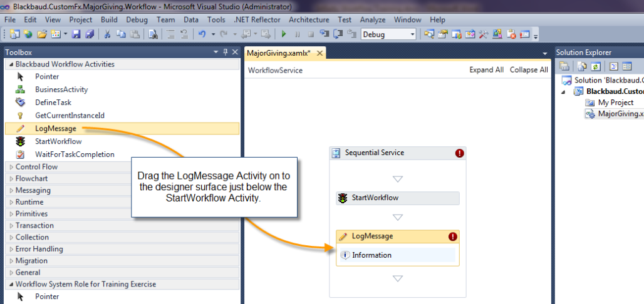The width and height of the screenshot is (644, 304).
Task: Click the Expand All link
Action: [486, 70]
